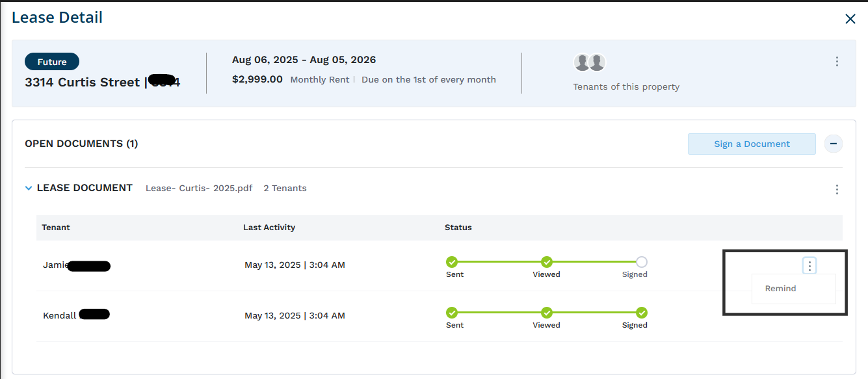Click the second tenant avatar icon
This screenshot has width=868, height=379.
coord(597,62)
